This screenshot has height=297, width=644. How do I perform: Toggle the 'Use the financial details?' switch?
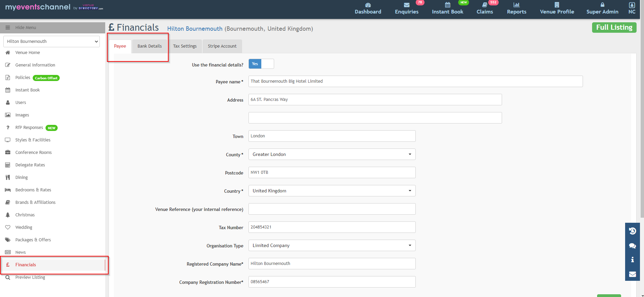click(261, 64)
